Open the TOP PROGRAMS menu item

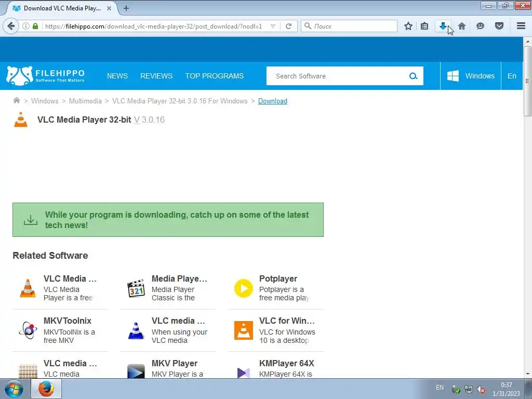click(215, 76)
